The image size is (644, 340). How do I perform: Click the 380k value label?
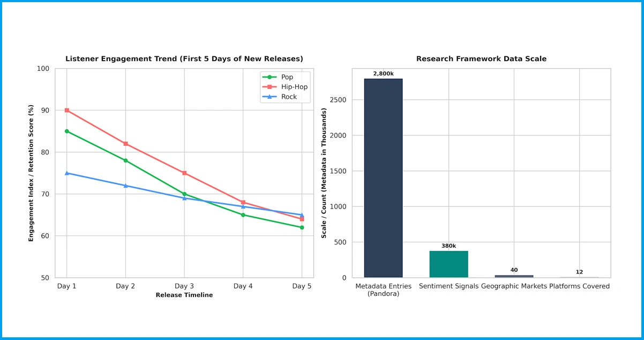[x=449, y=246]
